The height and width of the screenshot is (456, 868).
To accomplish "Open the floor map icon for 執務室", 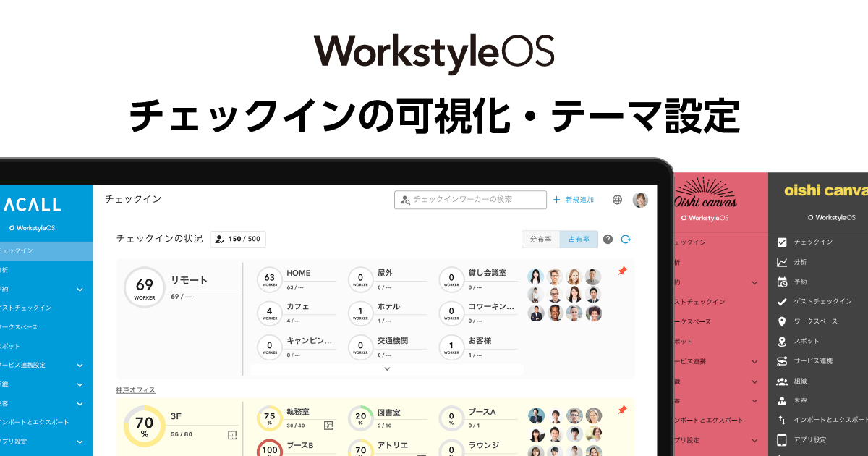I will (328, 425).
